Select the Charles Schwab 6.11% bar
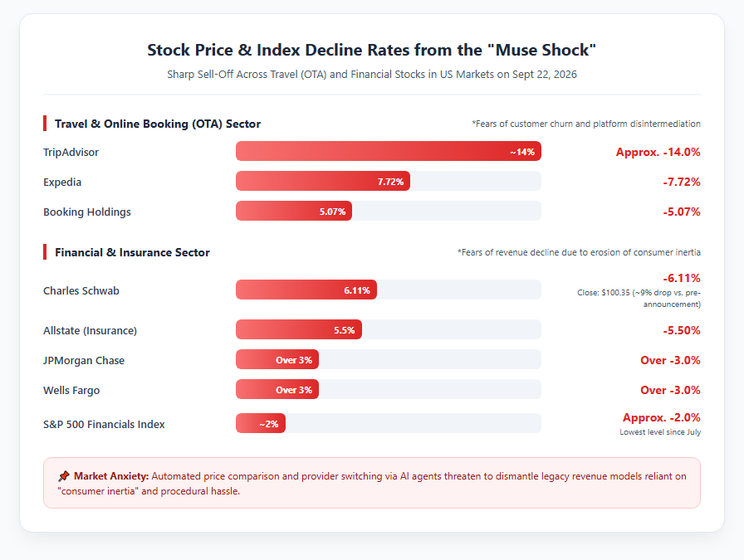The image size is (744, 560). click(306, 290)
